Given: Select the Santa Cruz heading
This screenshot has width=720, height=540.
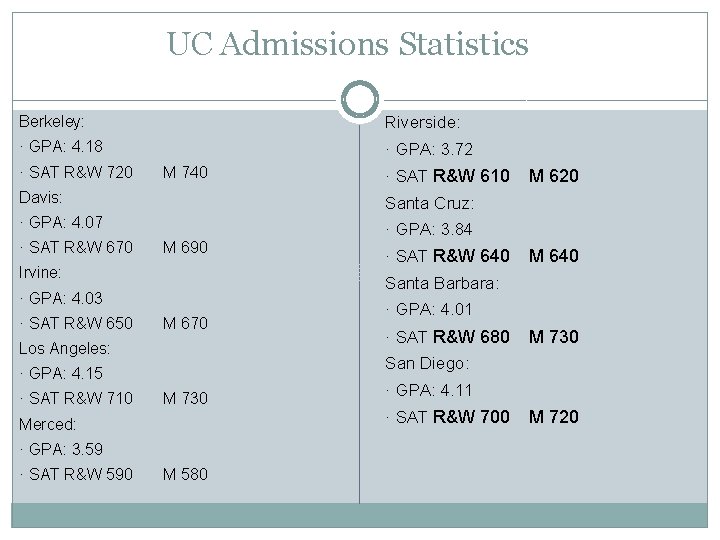Looking at the screenshot, I should point(429,202).
